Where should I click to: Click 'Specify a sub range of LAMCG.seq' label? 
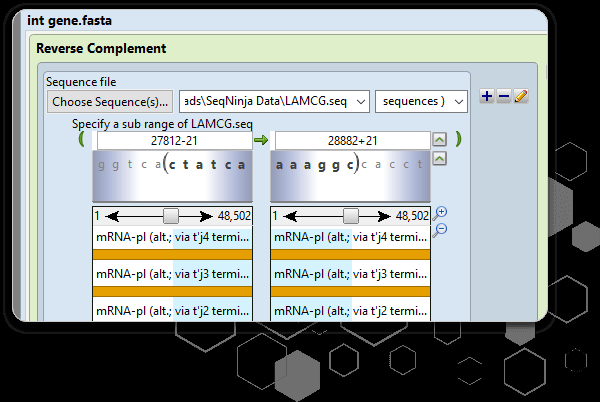[162, 124]
